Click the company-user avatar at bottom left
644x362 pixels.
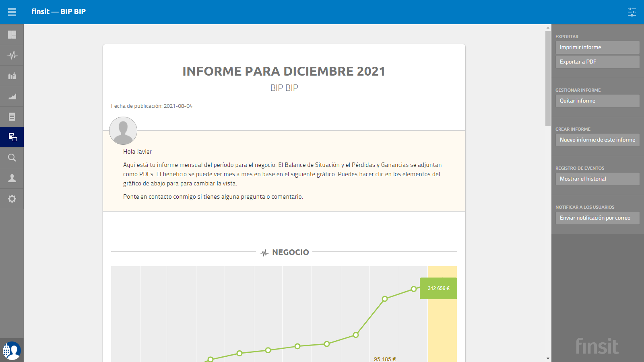(x=12, y=351)
